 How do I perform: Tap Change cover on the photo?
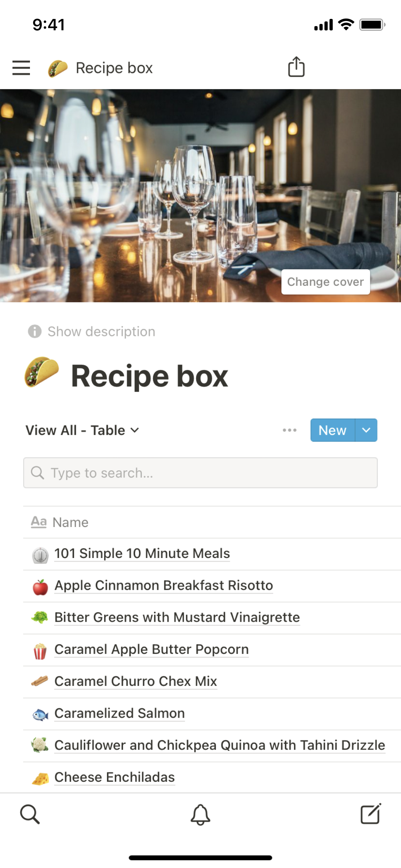tap(325, 282)
